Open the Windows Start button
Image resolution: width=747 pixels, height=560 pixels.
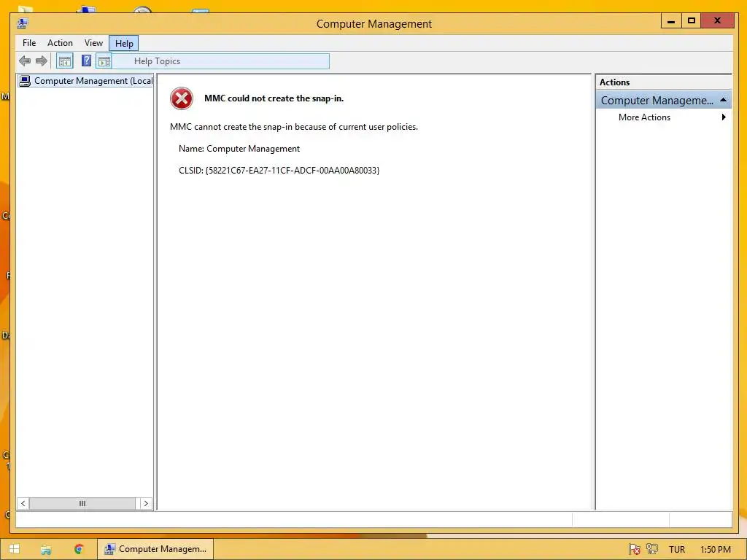(x=15, y=549)
